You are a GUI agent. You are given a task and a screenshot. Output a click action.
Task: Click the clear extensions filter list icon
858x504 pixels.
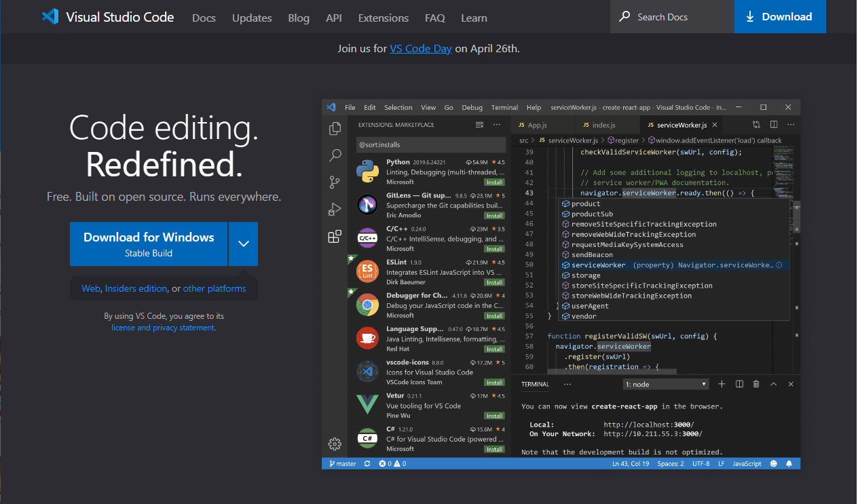(479, 125)
